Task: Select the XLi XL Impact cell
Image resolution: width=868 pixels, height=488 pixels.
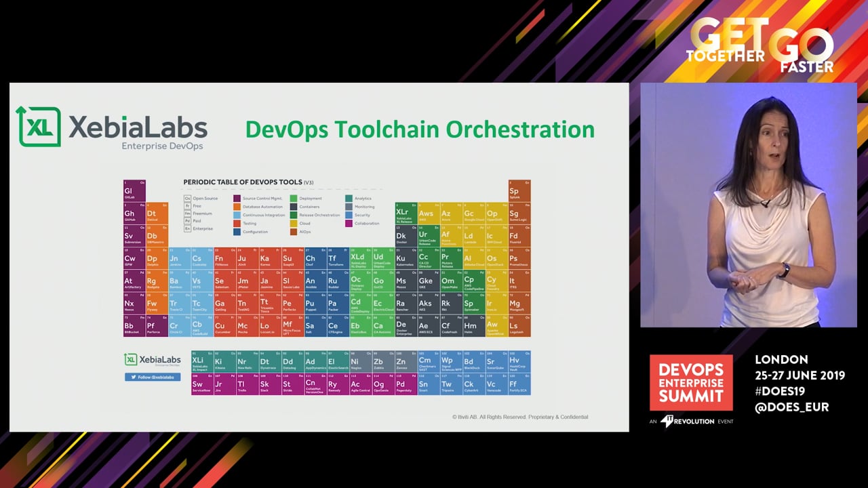Action: tap(202, 361)
